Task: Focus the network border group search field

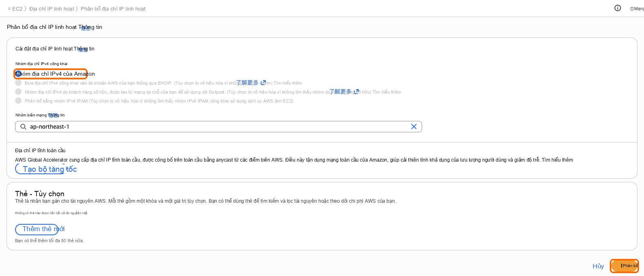Action: [218, 127]
